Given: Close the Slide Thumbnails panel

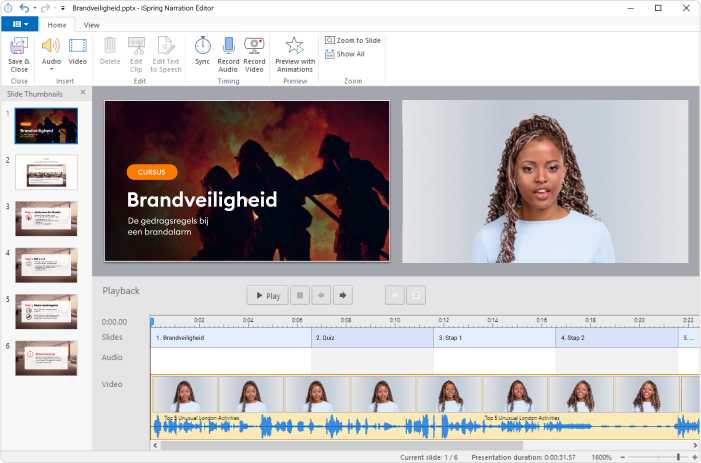Looking at the screenshot, I should pos(83,92).
